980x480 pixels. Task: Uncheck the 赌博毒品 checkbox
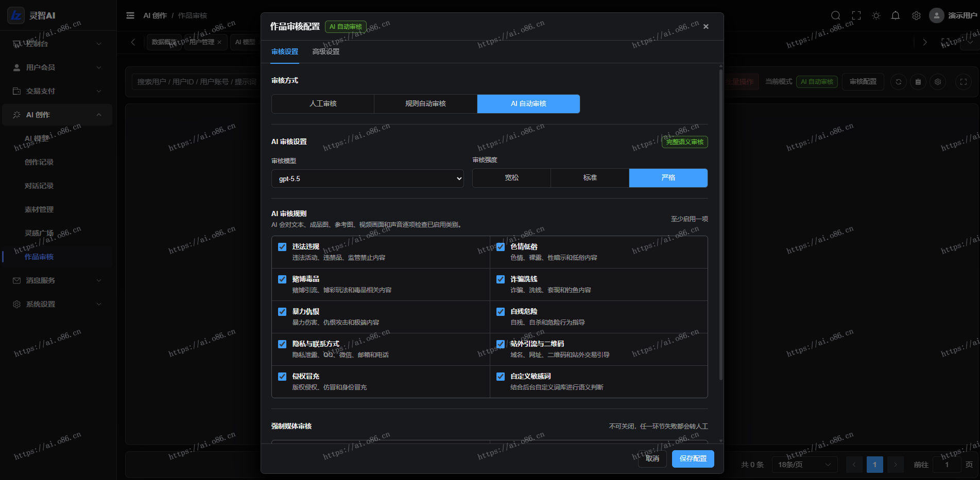[282, 279]
